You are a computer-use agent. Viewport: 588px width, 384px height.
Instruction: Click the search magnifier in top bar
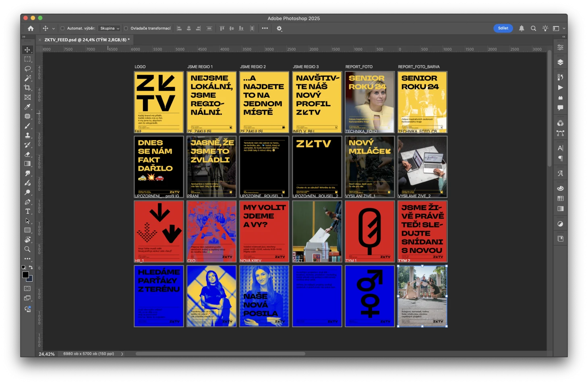[x=533, y=29]
